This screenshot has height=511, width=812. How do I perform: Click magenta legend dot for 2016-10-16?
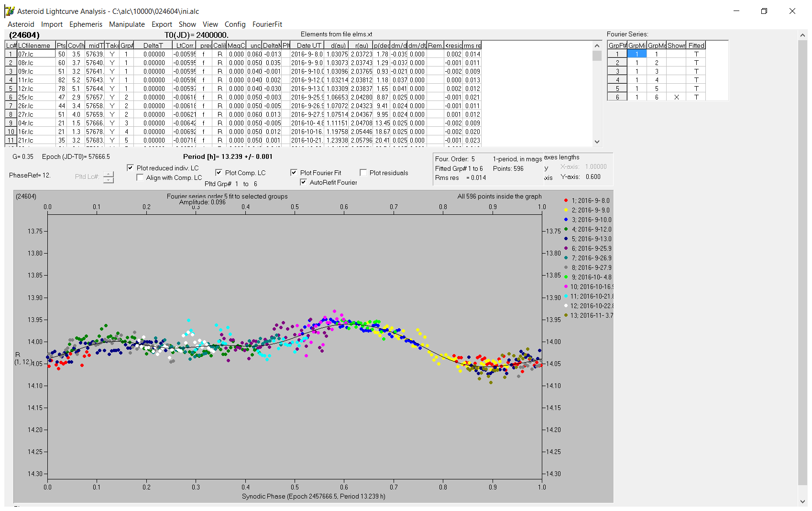coord(566,287)
